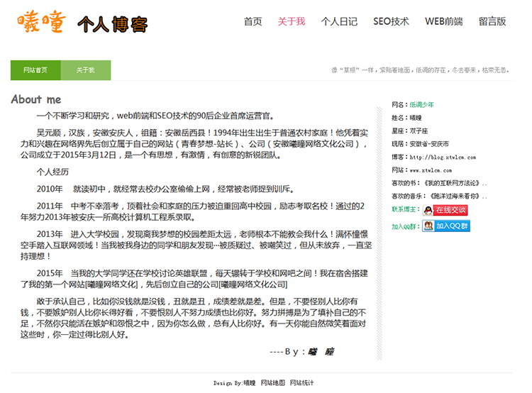Image resolution: width=532 pixels, height=393 pixels.
Task: Click the slogan text about 草根
Action: point(421,70)
